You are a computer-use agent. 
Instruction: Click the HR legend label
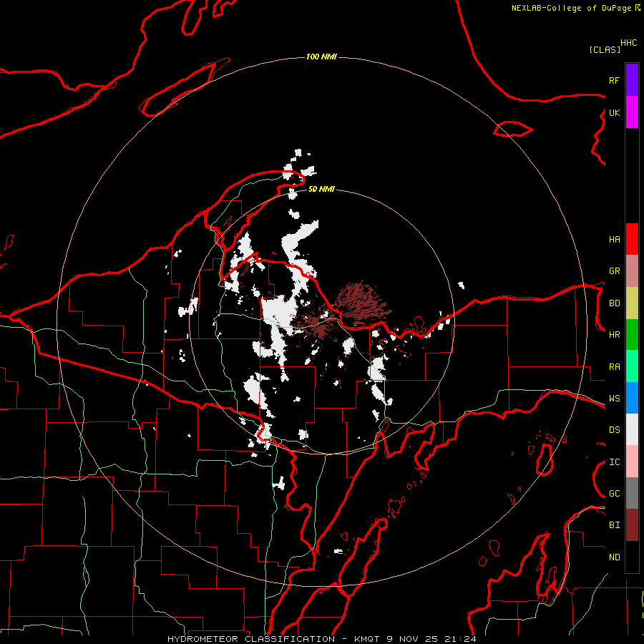tap(614, 335)
